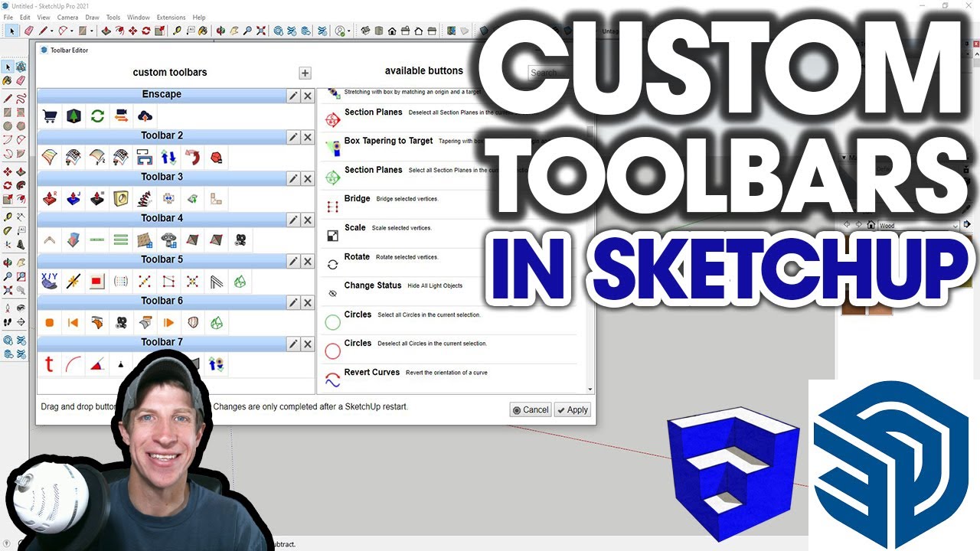
Task: Click the spring coil icon in Toolbar 3
Action: [x=145, y=199]
